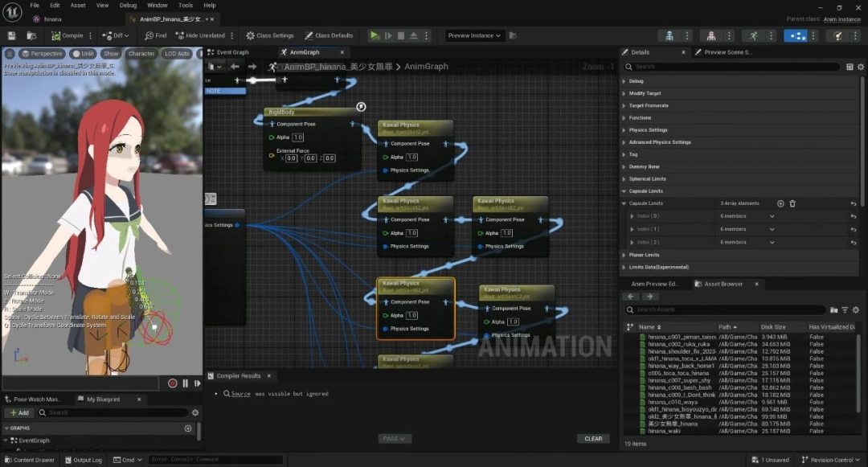Stop simulation with the toolbar square icon
Screen dimensions: 868x467
tap(401, 35)
